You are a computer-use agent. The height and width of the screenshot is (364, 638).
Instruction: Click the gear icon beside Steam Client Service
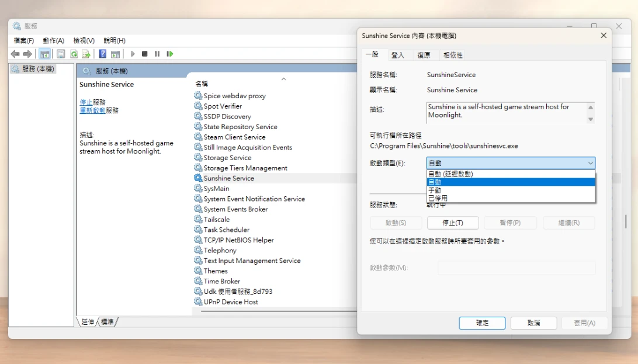(198, 137)
